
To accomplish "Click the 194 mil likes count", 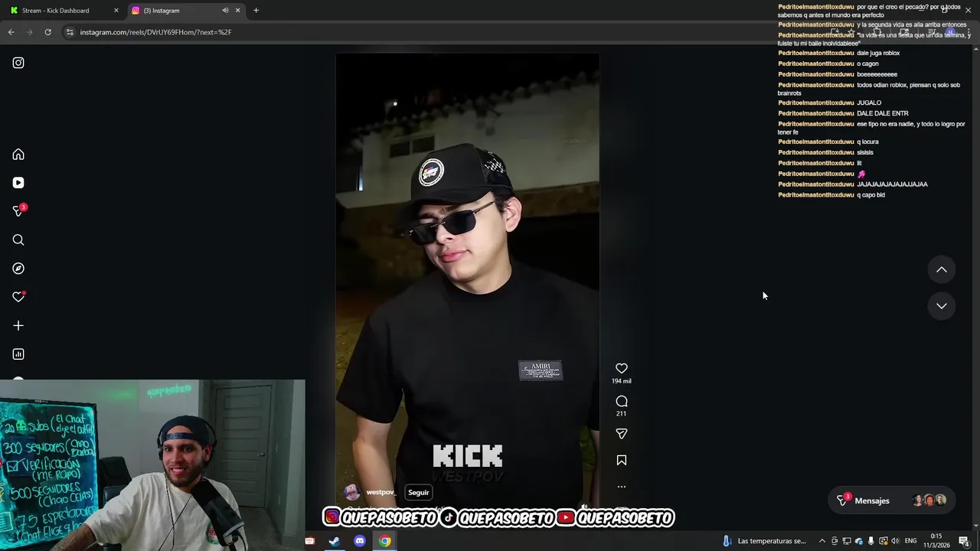I will pyautogui.click(x=622, y=381).
